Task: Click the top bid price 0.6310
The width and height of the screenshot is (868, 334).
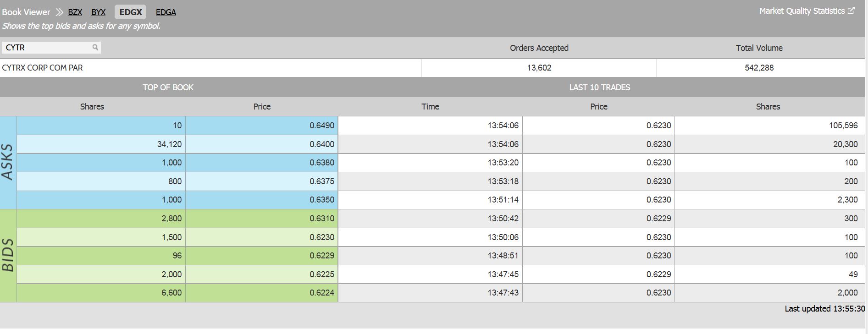Action: 321,219
